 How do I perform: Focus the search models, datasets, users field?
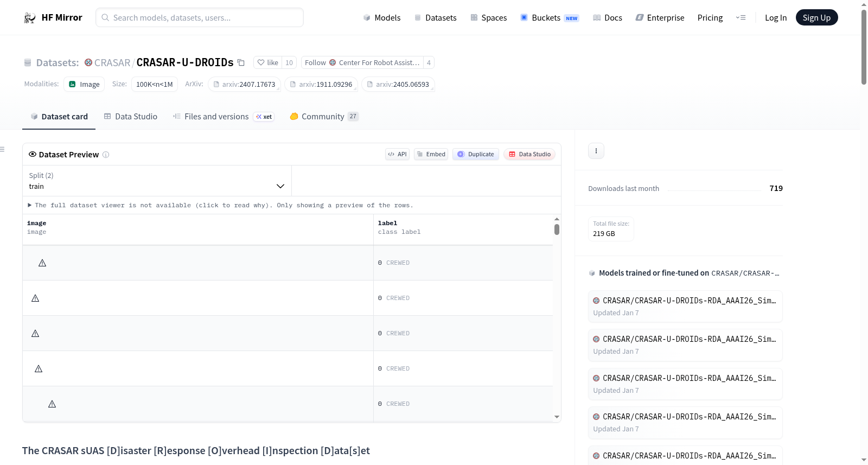click(x=200, y=17)
